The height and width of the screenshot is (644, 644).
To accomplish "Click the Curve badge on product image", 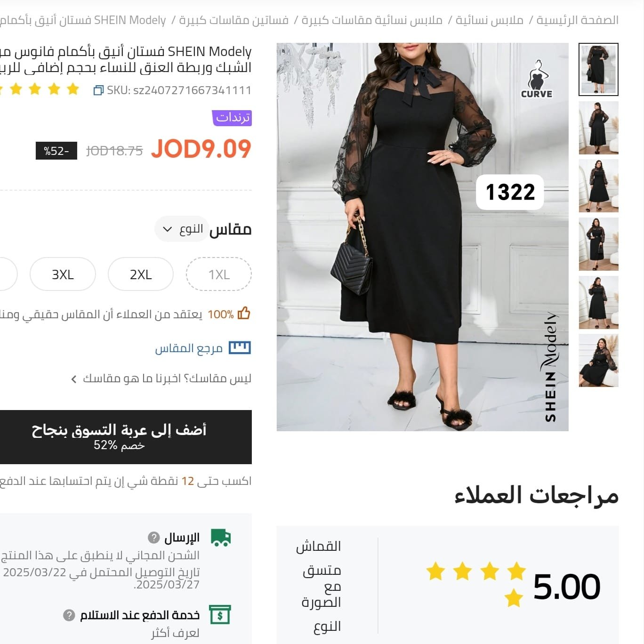I will (x=537, y=79).
